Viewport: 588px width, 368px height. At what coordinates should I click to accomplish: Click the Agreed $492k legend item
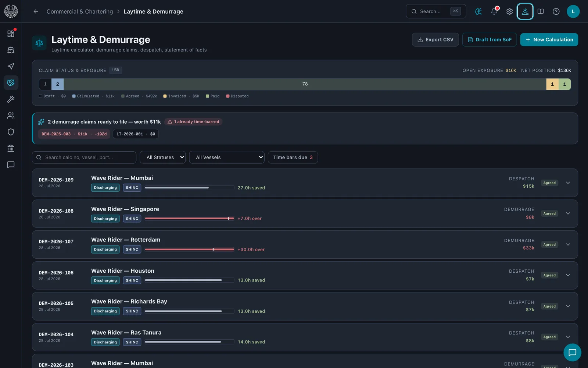139,96
